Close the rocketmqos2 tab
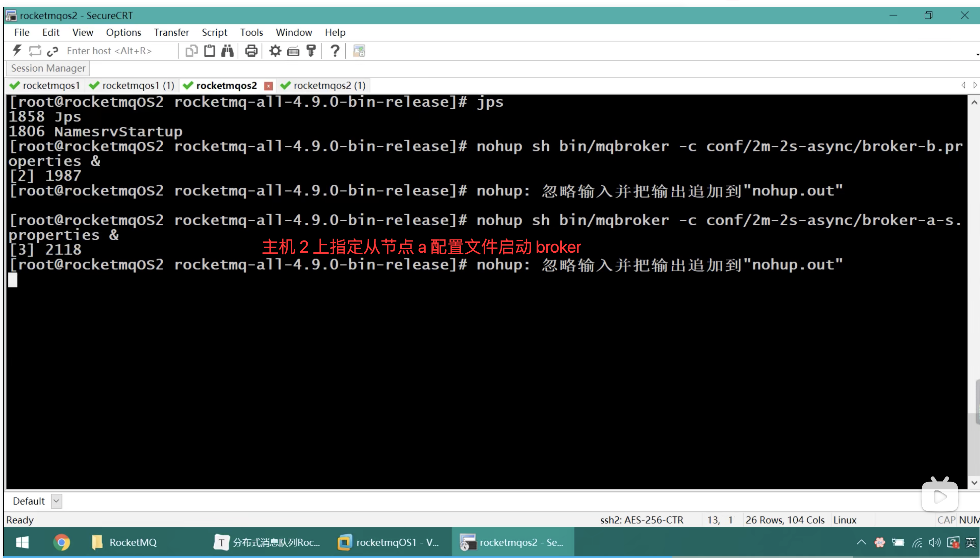980x559 pixels. 268,86
